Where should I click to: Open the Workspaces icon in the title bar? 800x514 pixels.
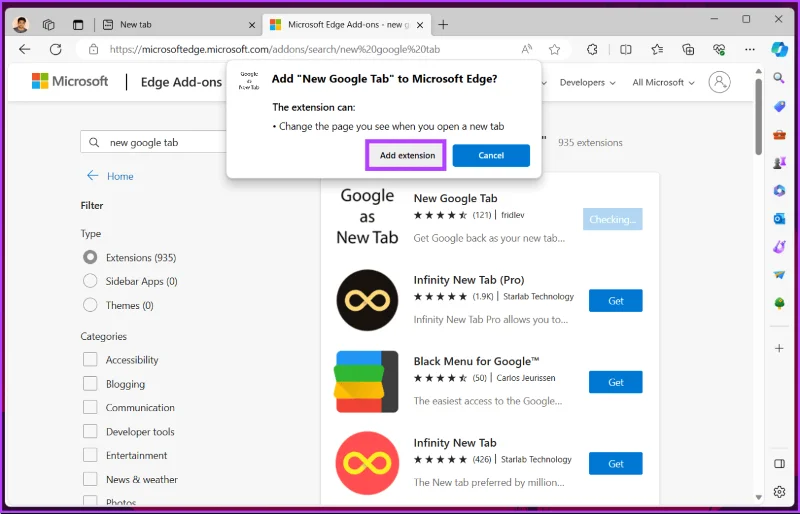(x=48, y=25)
